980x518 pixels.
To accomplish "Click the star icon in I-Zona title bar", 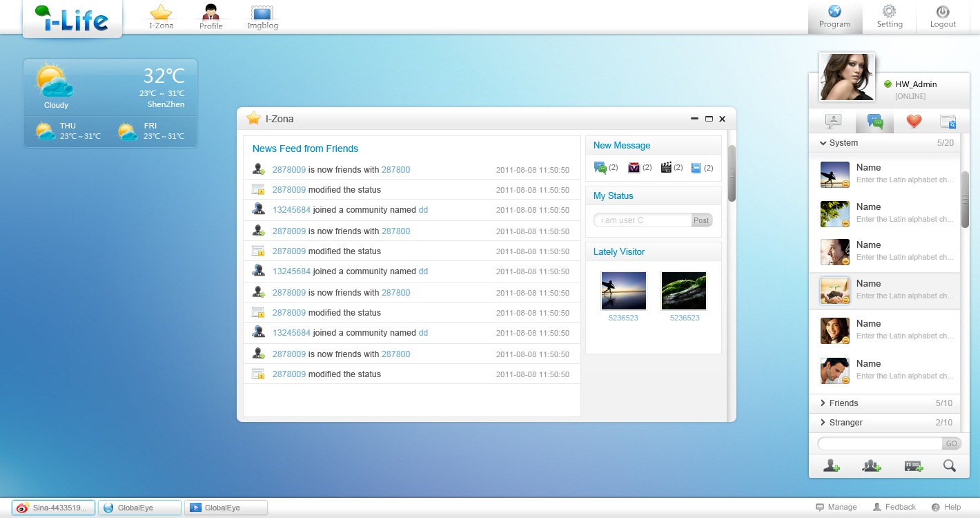I will click(x=253, y=118).
